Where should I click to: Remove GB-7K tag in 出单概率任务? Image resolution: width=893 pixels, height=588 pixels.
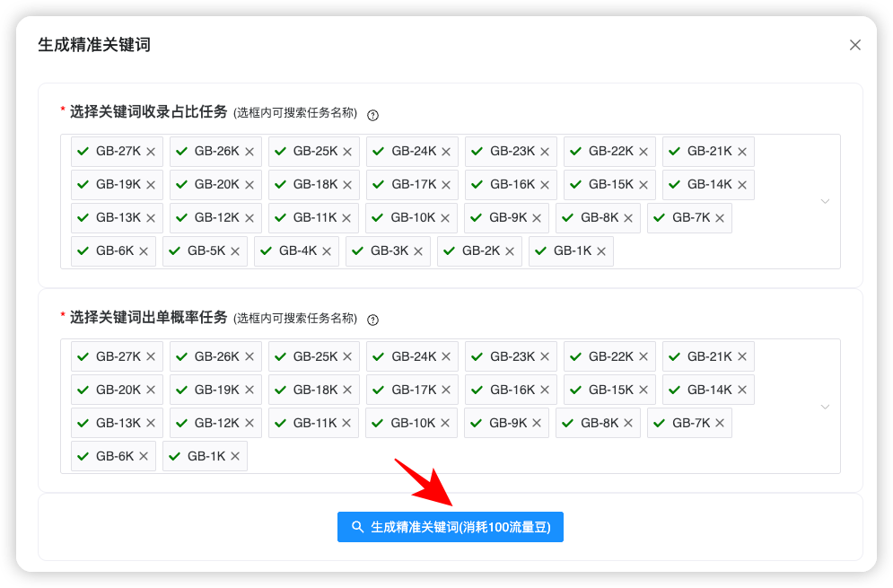coord(720,424)
